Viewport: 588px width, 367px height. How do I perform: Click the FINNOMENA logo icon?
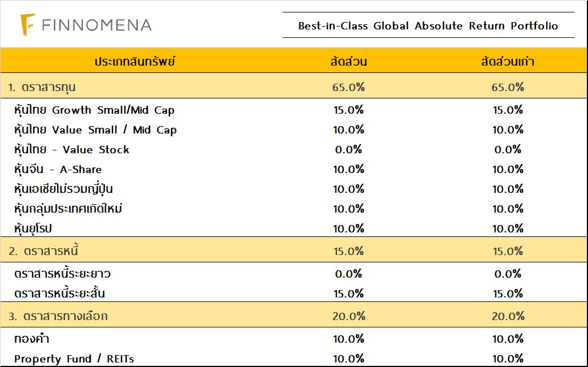(28, 25)
